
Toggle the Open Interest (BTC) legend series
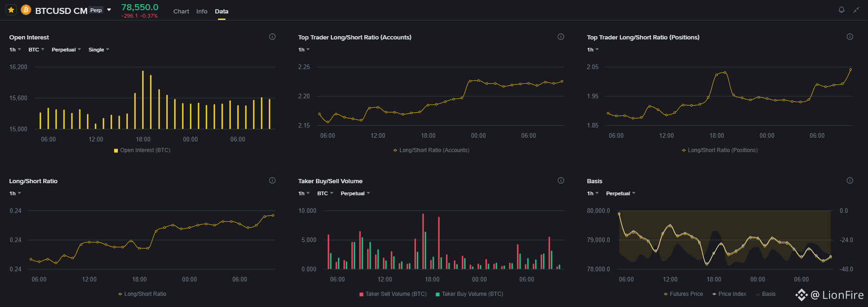pyautogui.click(x=142, y=150)
